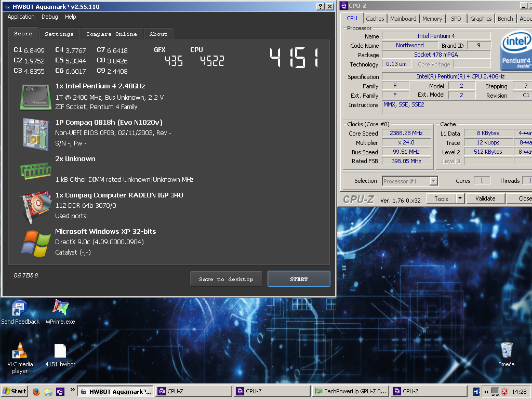Switch to HWBOT Aquamark taskbar button
The width and height of the screenshot is (532, 399).
[115, 391]
